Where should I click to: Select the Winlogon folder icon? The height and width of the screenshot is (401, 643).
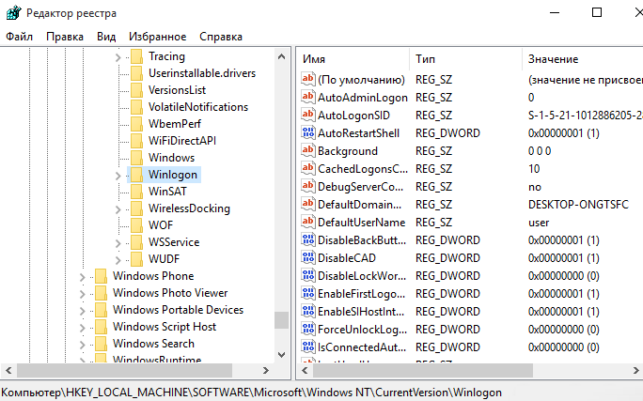click(137, 174)
